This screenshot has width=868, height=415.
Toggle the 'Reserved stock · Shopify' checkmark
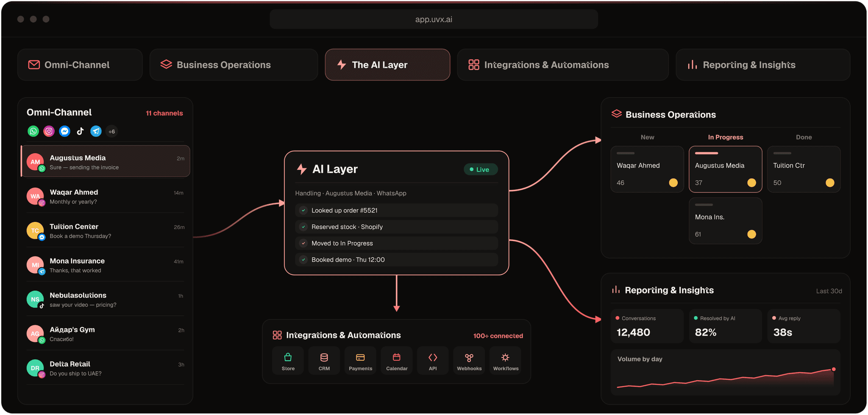click(x=303, y=227)
